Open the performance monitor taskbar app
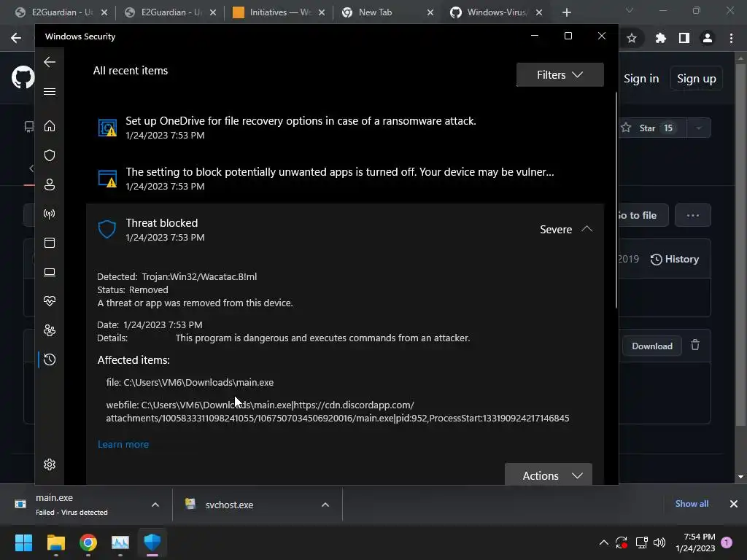This screenshot has width=747, height=560. [120, 542]
